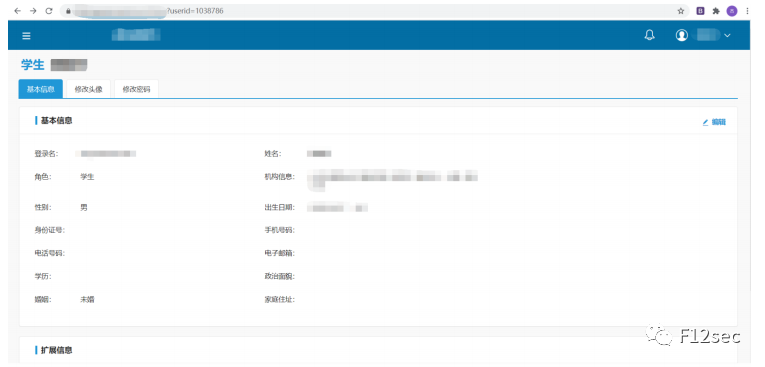Open the browser three-dot menu
The image size is (765, 367).
[x=747, y=11]
